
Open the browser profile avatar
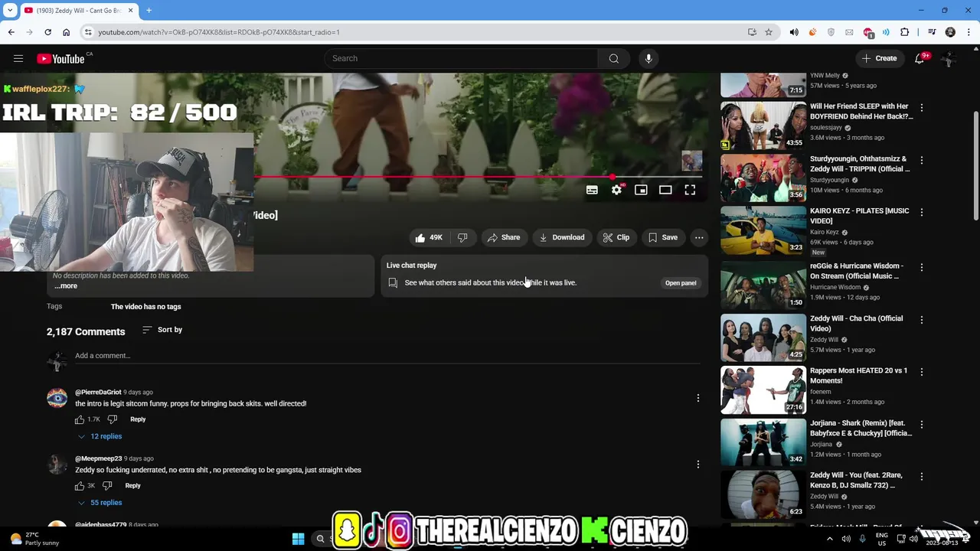coord(950,32)
